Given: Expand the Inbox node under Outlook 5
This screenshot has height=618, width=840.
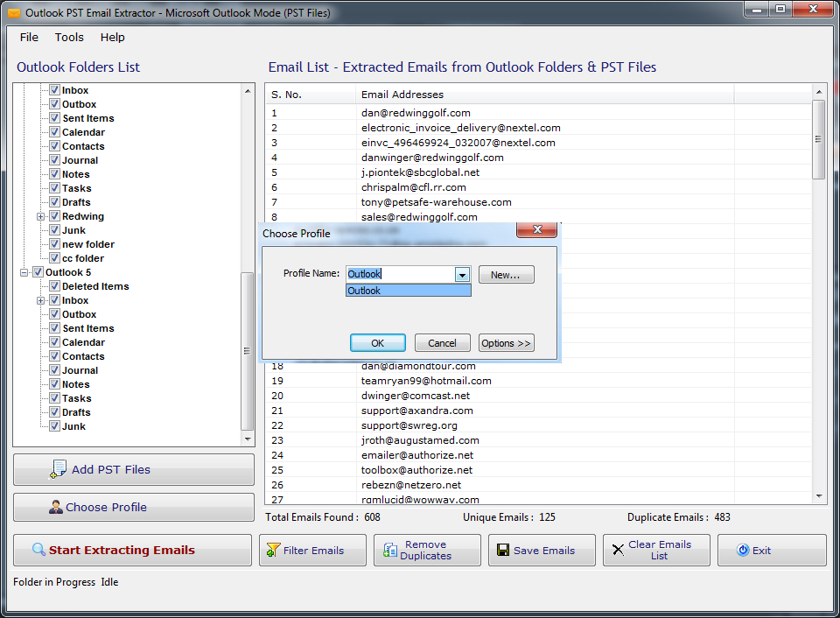Looking at the screenshot, I should click(x=41, y=301).
